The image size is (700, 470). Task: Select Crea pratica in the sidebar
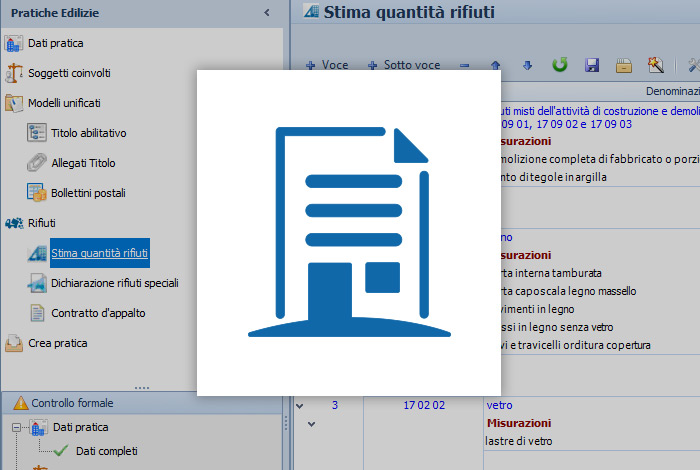(57, 343)
